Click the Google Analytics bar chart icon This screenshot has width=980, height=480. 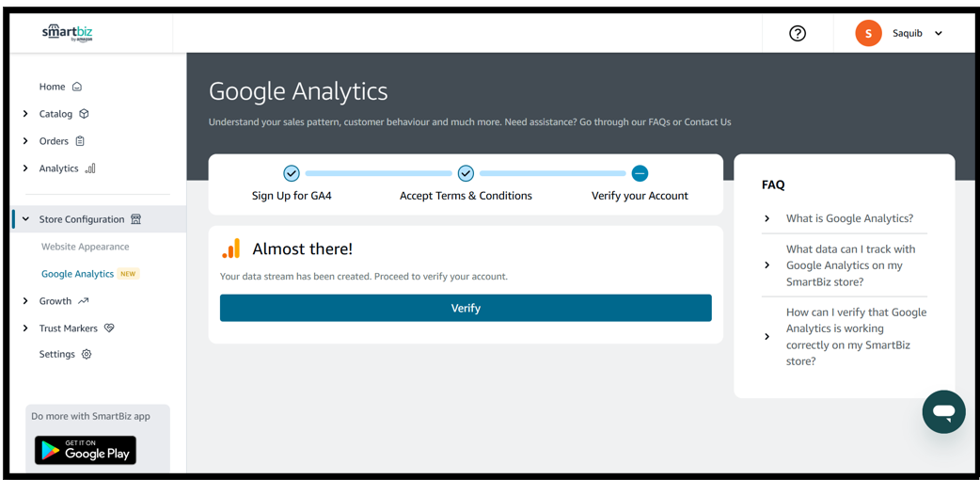coord(231,248)
